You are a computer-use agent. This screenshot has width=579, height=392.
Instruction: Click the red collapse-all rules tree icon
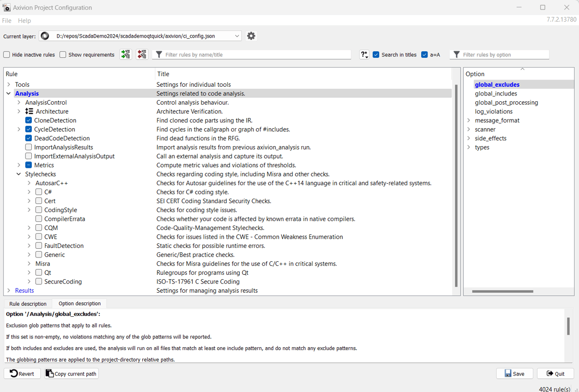(x=142, y=54)
